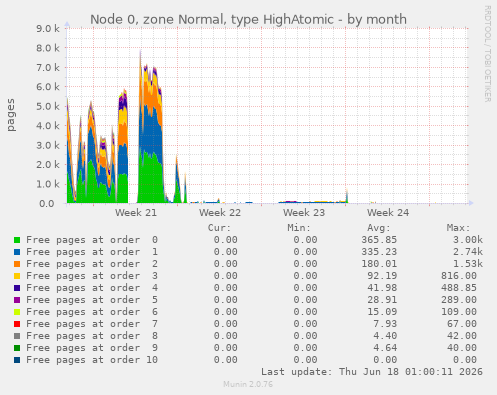This screenshot has width=497, height=395.
Task: Click the order 6 max value 109.00
Action: [459, 312]
